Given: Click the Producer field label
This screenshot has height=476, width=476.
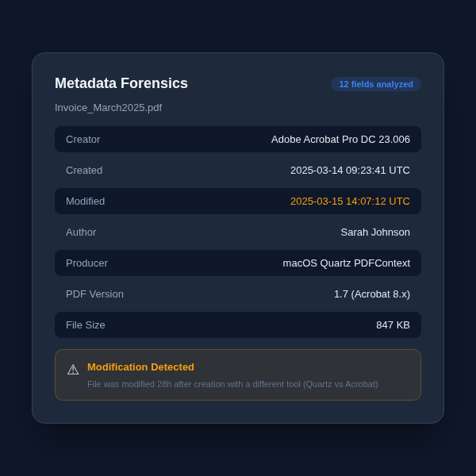Looking at the screenshot, I should coord(86,263).
